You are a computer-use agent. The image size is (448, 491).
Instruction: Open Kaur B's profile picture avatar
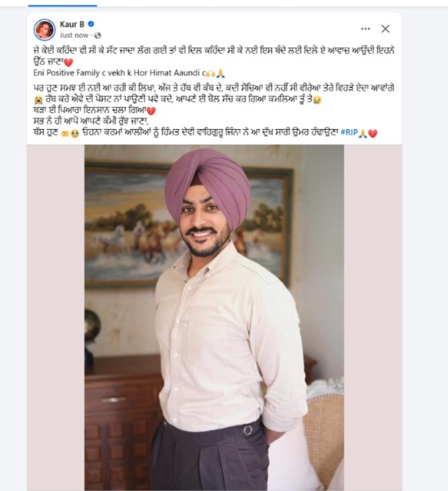[x=44, y=29]
